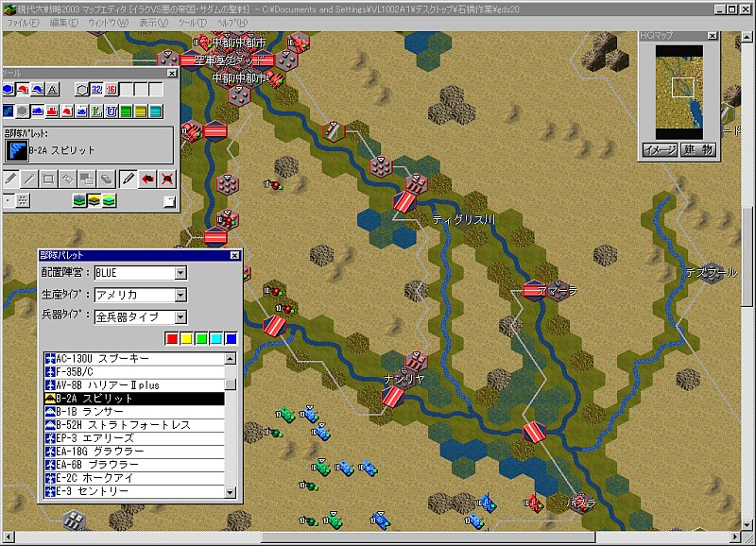Image resolution: width=756 pixels, height=546 pixels.
Task: Pick the red faction color swatch
Action: pyautogui.click(x=172, y=339)
